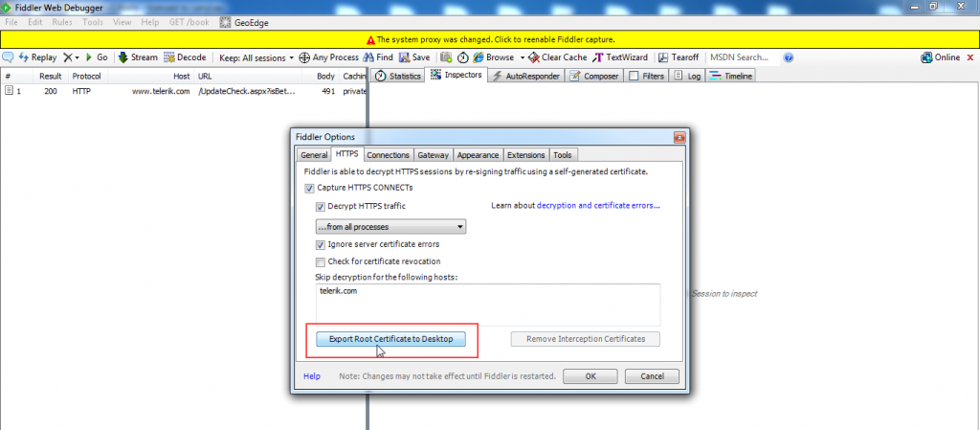This screenshot has width=980, height=430.
Task: Switch to the AutoResponder tab
Action: pyautogui.click(x=526, y=76)
